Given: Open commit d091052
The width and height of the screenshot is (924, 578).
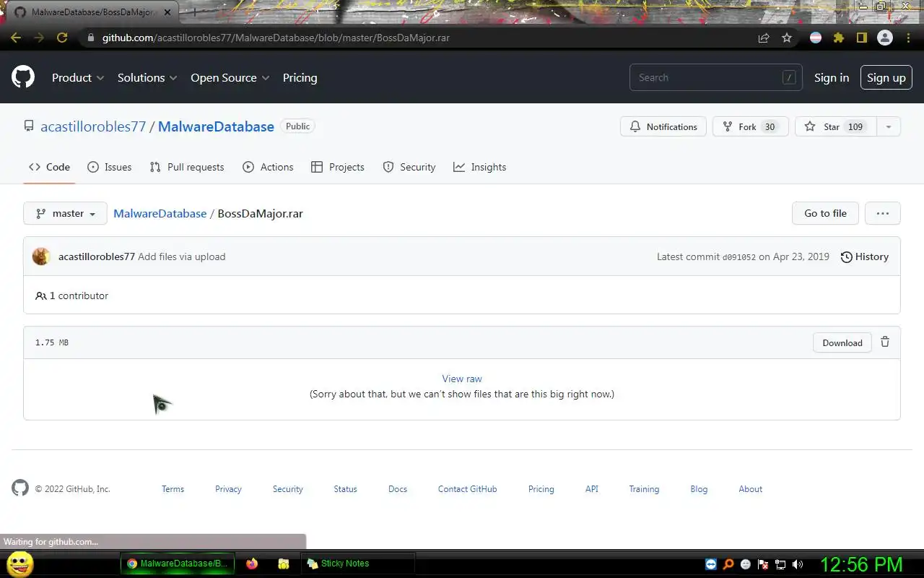Looking at the screenshot, I should tap(738, 257).
